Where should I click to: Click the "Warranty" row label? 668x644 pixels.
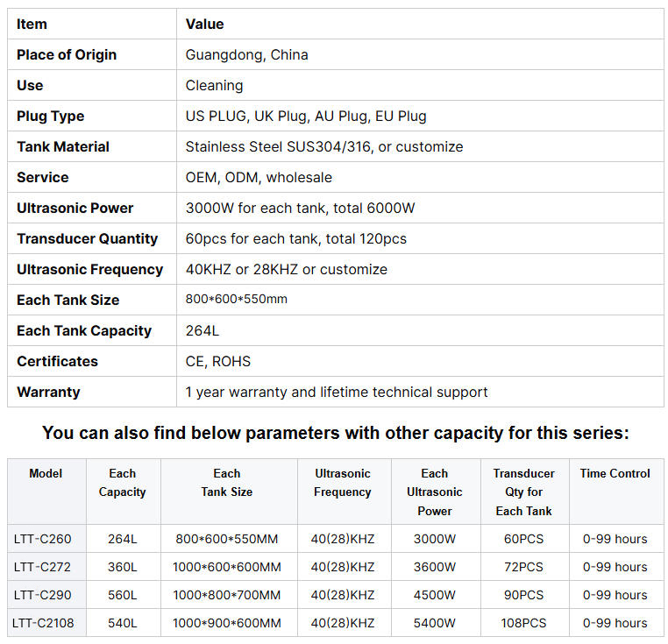(x=48, y=392)
